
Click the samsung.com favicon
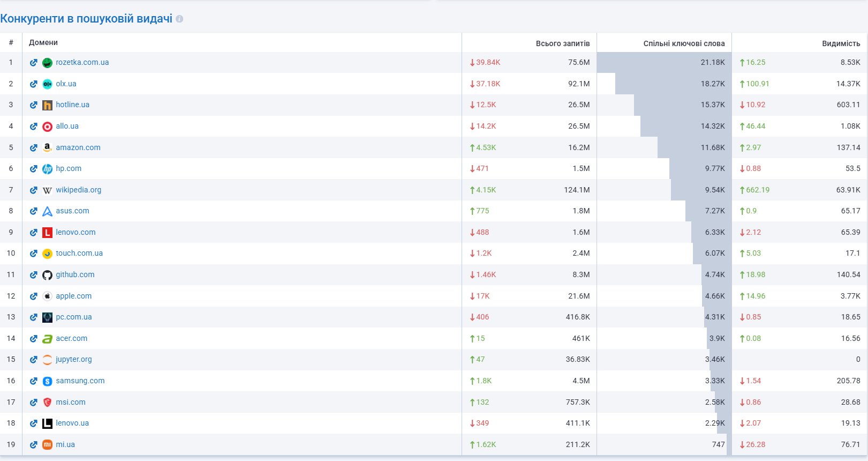click(47, 381)
